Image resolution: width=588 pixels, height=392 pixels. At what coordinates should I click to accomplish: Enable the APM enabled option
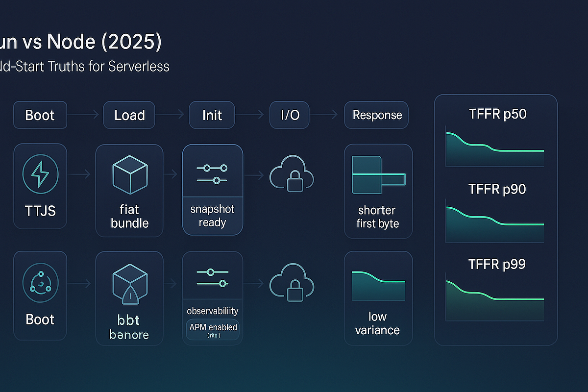(x=212, y=328)
